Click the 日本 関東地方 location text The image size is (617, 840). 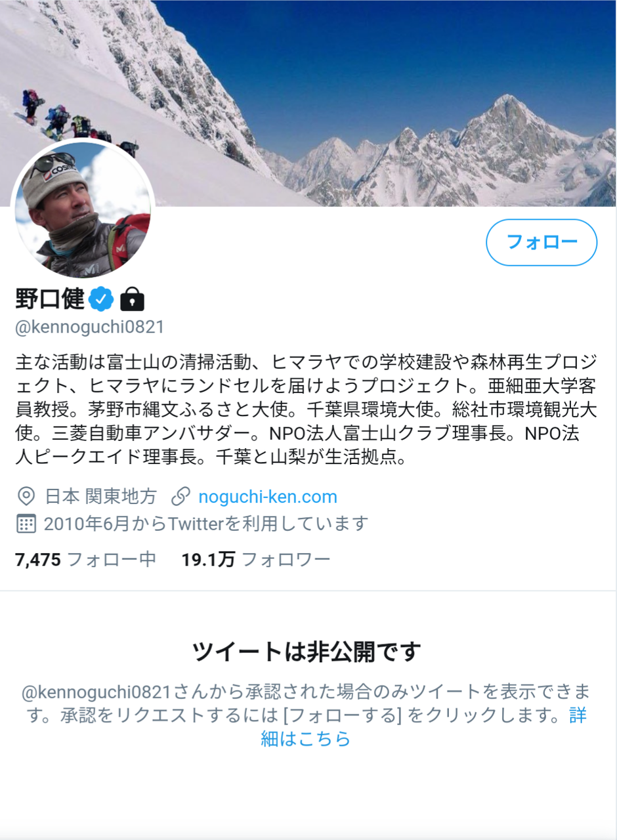tap(101, 497)
